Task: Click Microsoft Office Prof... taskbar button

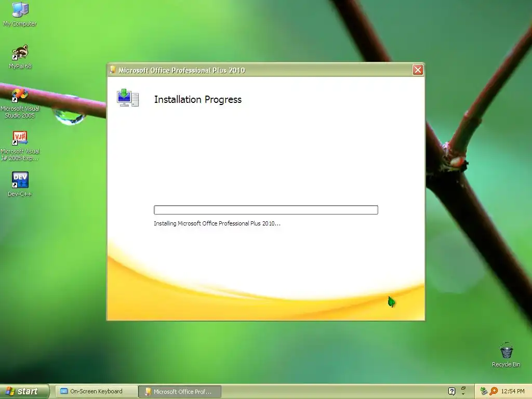Action: coord(180,392)
